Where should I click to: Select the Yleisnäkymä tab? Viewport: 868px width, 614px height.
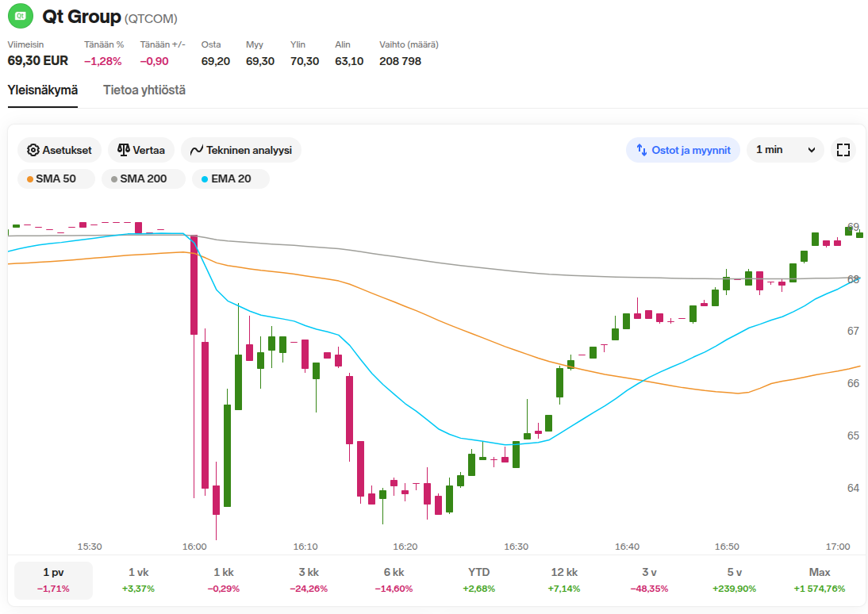tap(43, 90)
